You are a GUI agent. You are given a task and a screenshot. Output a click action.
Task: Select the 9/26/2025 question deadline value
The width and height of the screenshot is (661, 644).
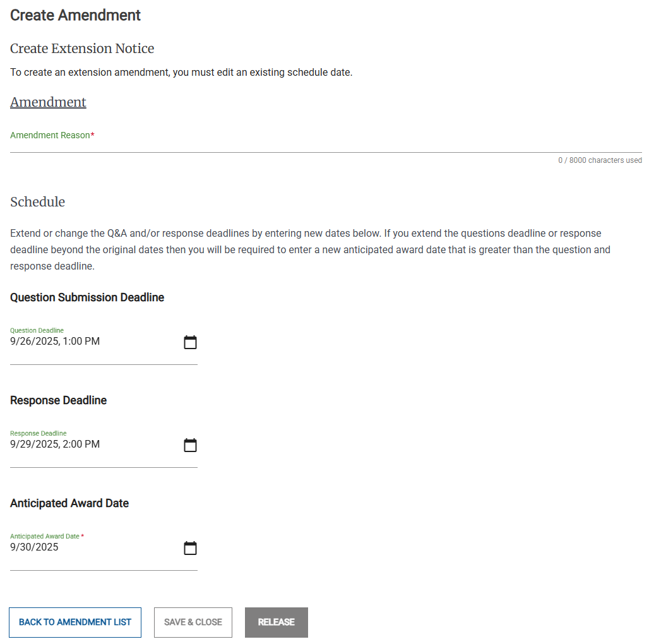point(55,341)
